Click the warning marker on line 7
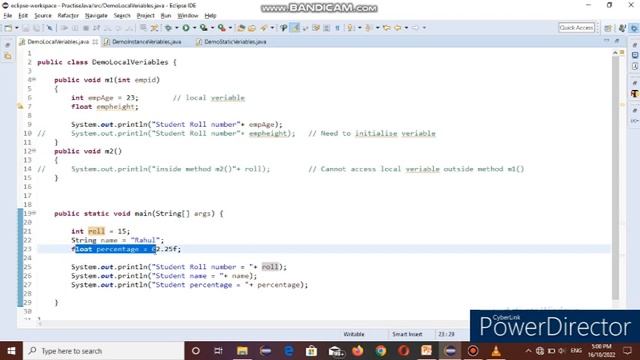The height and width of the screenshot is (360, 640). point(20,107)
